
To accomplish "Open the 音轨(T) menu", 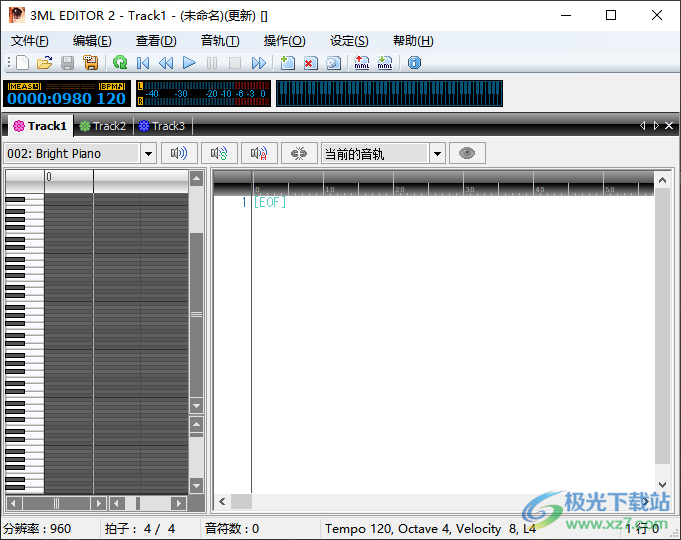I will (x=220, y=41).
